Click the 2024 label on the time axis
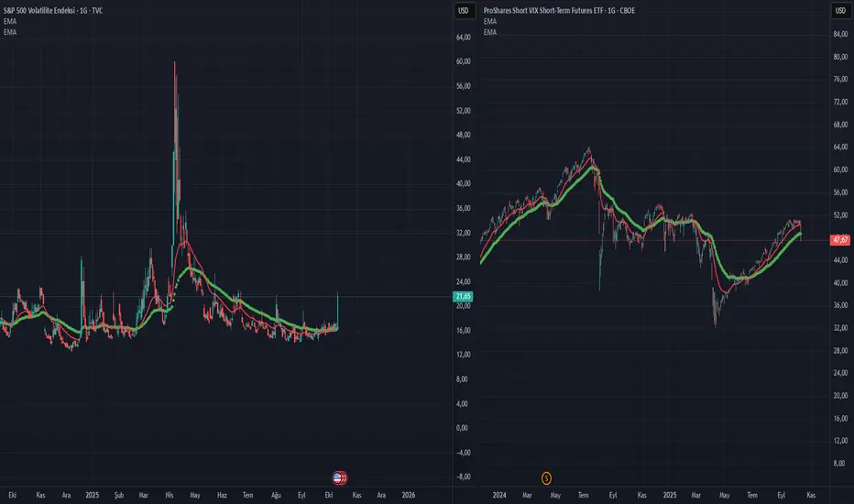The width and height of the screenshot is (854, 504). [x=499, y=495]
